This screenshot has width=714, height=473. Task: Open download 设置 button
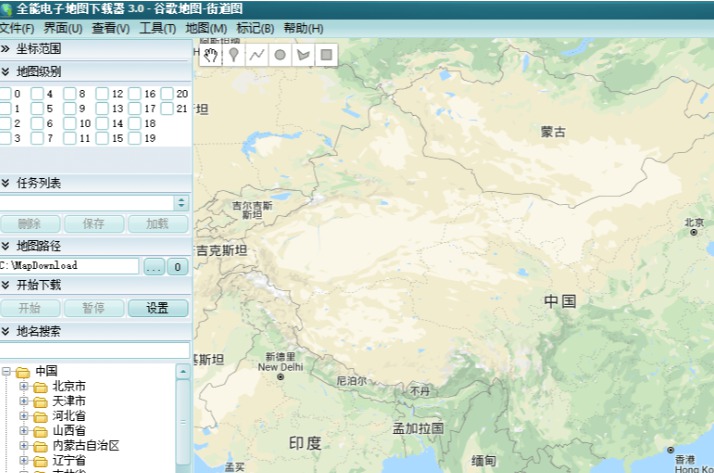click(158, 308)
